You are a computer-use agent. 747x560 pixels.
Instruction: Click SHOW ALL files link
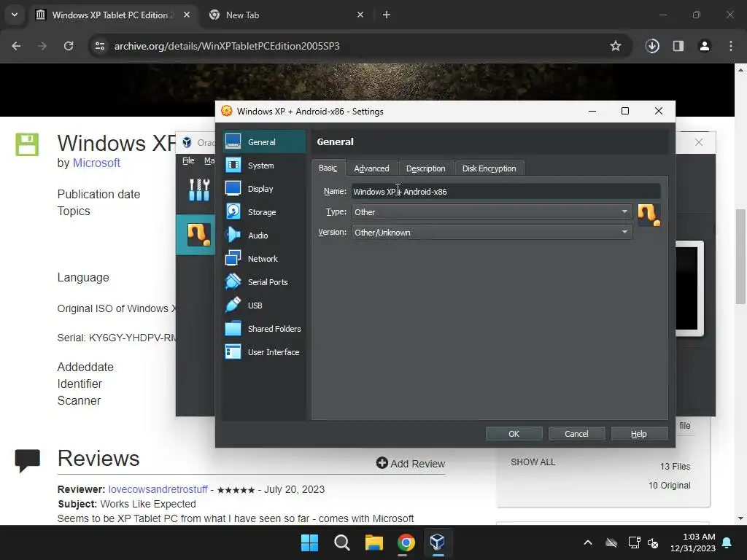click(x=533, y=462)
